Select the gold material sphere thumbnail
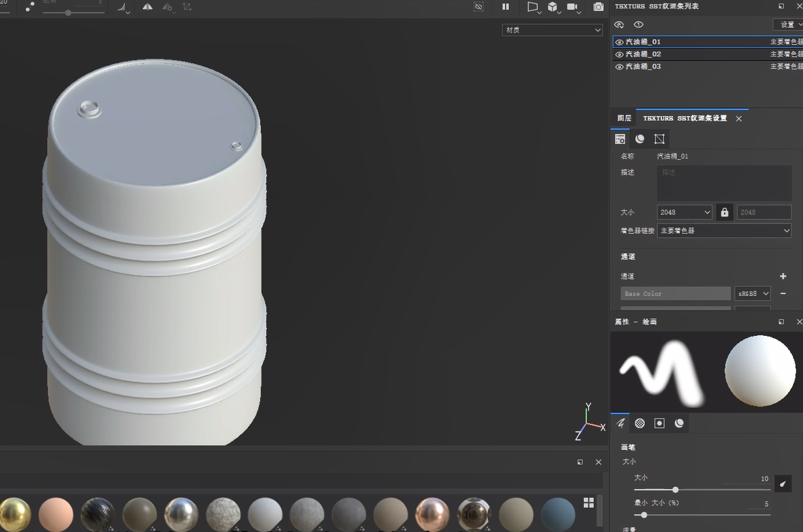The width and height of the screenshot is (803, 532). pos(14,514)
